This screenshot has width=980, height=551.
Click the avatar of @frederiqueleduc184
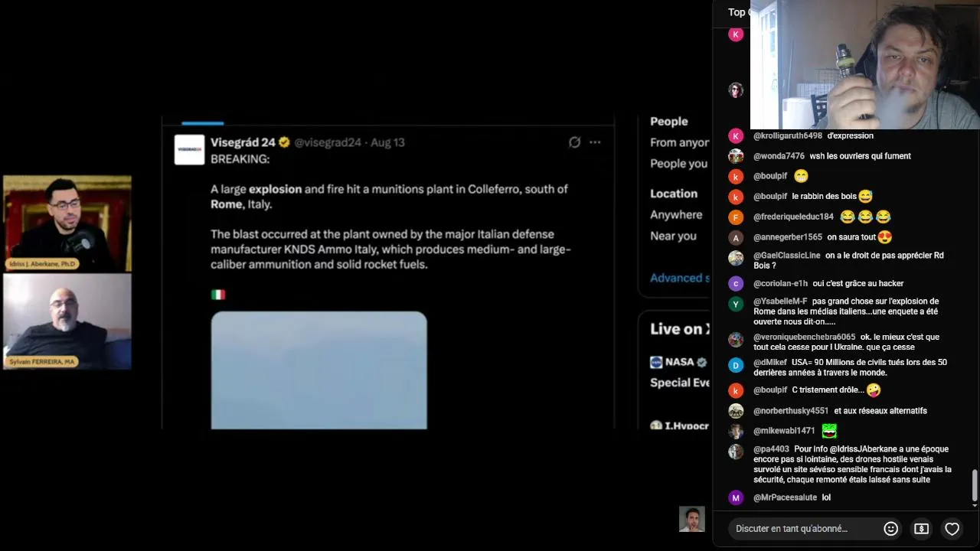coord(736,217)
